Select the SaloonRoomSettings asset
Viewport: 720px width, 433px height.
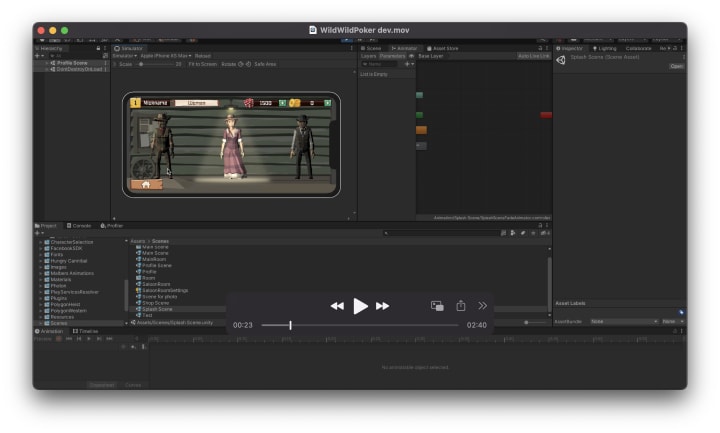(165, 291)
